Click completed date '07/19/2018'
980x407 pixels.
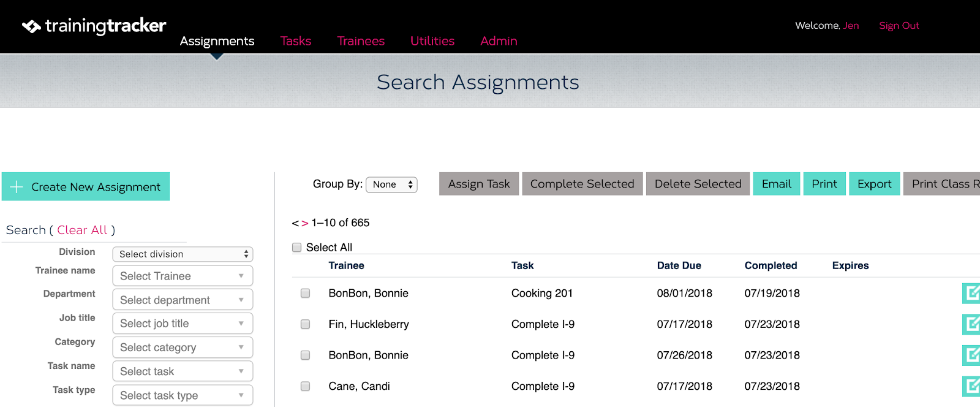772,293
